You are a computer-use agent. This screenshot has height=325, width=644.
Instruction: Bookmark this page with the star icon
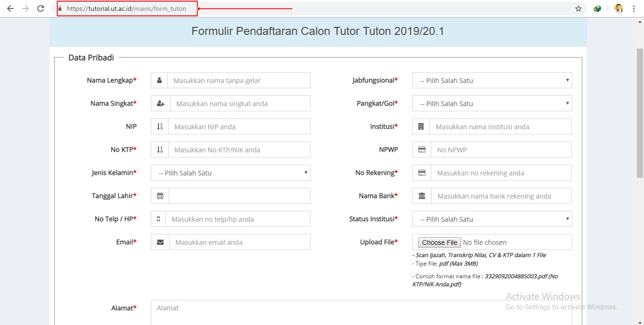[x=578, y=8]
